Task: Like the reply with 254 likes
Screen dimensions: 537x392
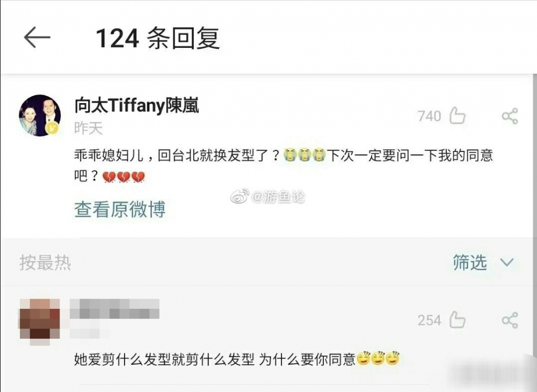Action: (x=457, y=320)
